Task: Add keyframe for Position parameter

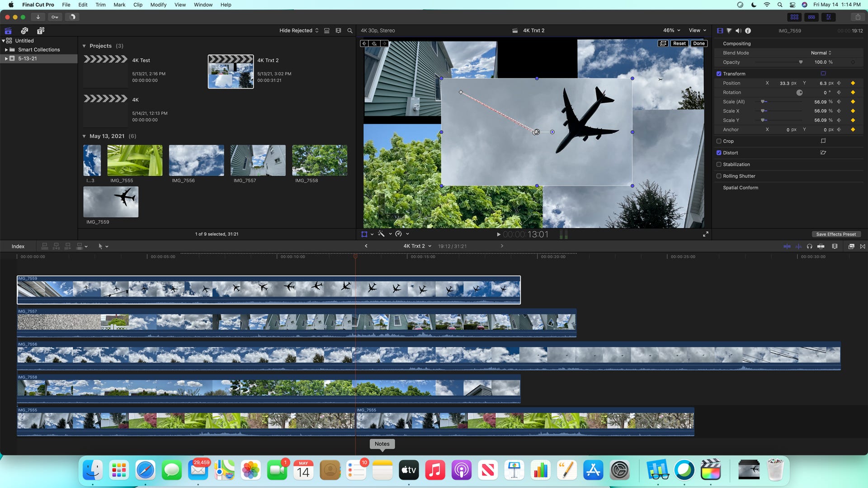Action: (x=853, y=83)
